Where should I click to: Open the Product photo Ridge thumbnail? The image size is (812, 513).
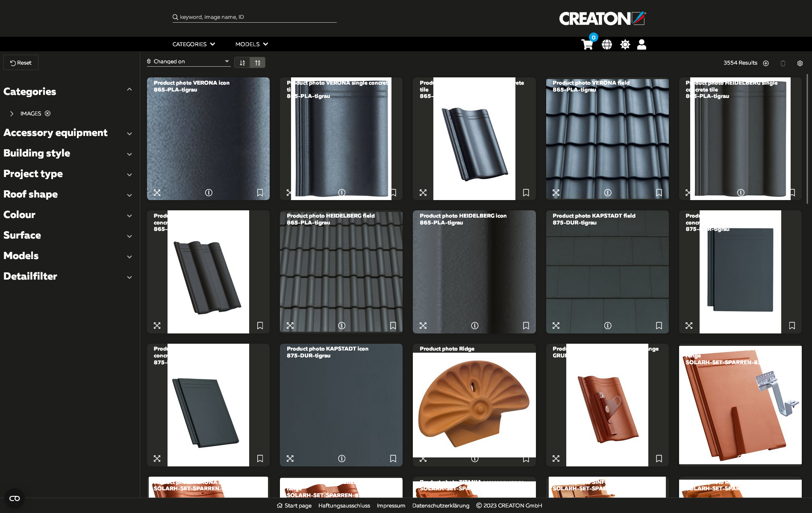pyautogui.click(x=474, y=405)
